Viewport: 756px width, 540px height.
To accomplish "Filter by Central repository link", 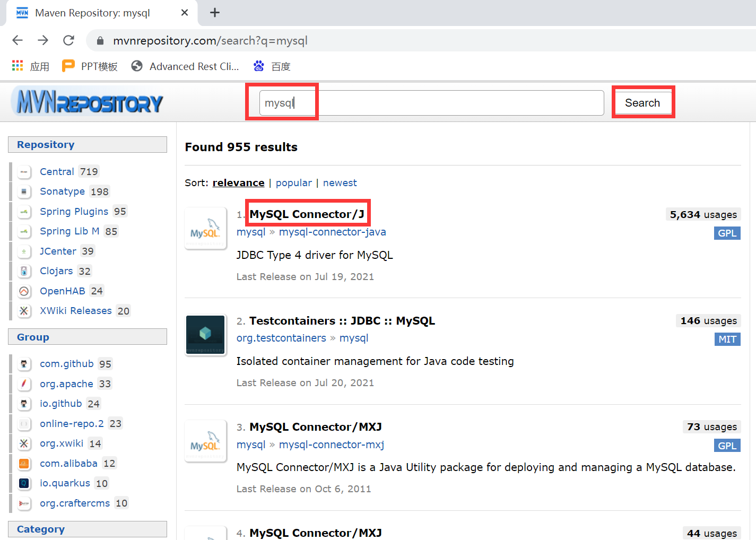I will pos(57,172).
